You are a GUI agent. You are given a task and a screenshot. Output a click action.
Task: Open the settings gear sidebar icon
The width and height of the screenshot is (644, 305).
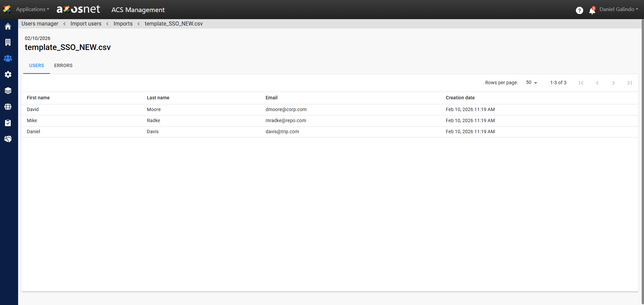point(8,74)
